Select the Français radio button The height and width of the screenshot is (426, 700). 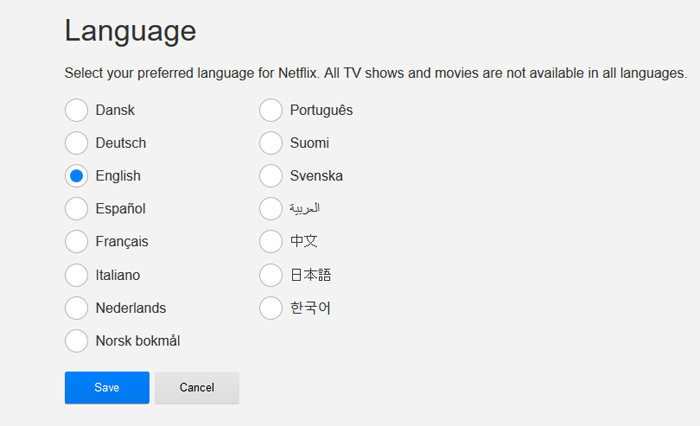point(76,242)
